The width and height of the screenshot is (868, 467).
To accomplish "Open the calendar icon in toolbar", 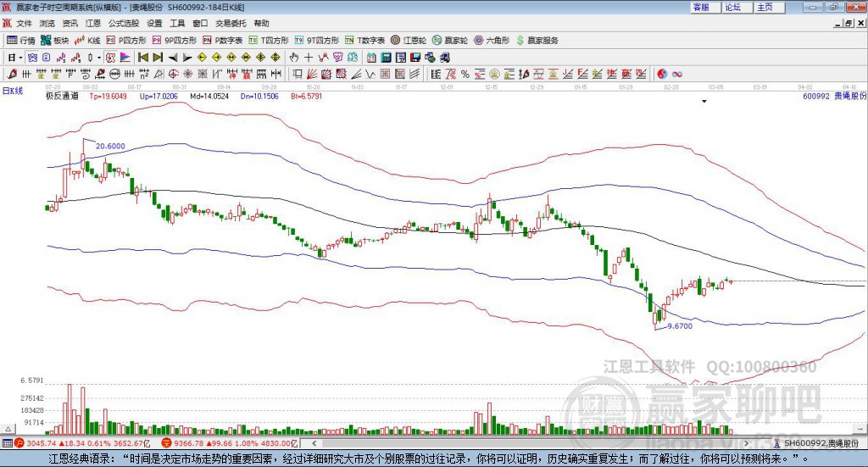I will pyautogui.click(x=371, y=58).
